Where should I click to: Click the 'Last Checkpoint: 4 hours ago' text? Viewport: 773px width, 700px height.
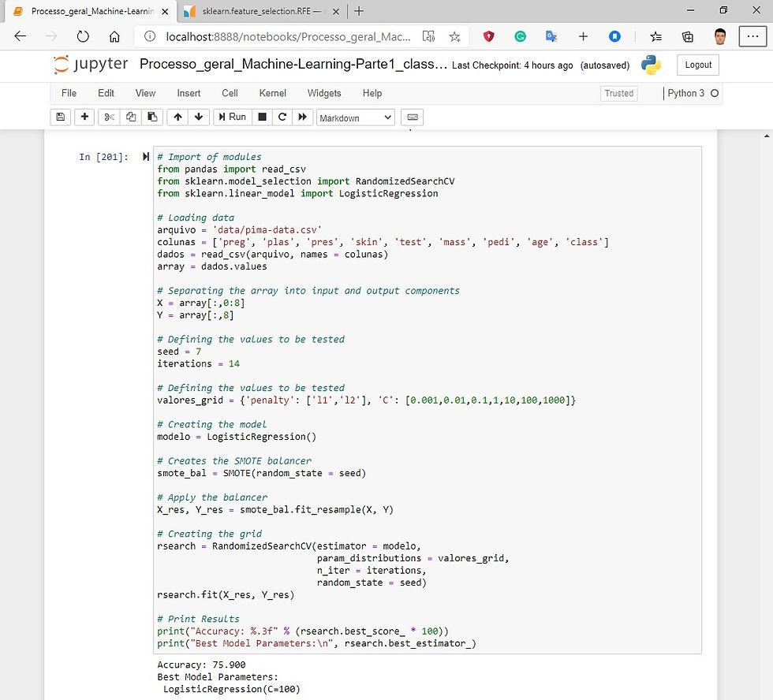pos(512,65)
